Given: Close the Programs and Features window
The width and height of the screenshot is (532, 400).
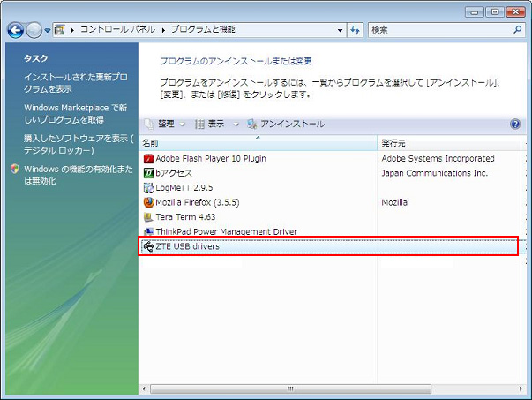Looking at the screenshot, I should (x=515, y=12).
